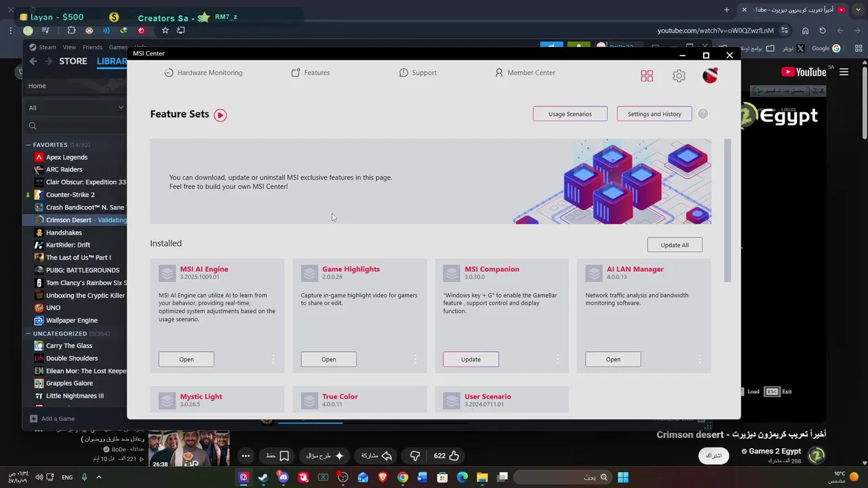868x488 pixels.
Task: Open more options for AI LAN Manager
Action: click(700, 359)
